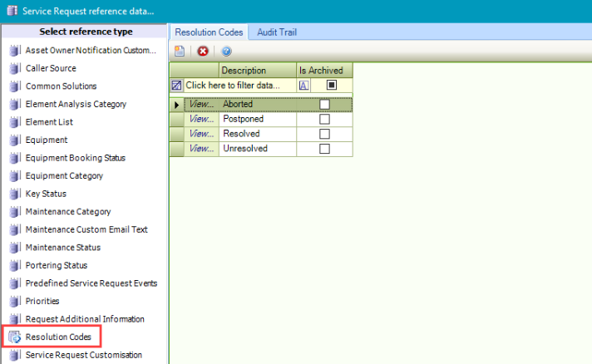Click the red delete icon in toolbar
The height and width of the screenshot is (364, 592).
203,51
